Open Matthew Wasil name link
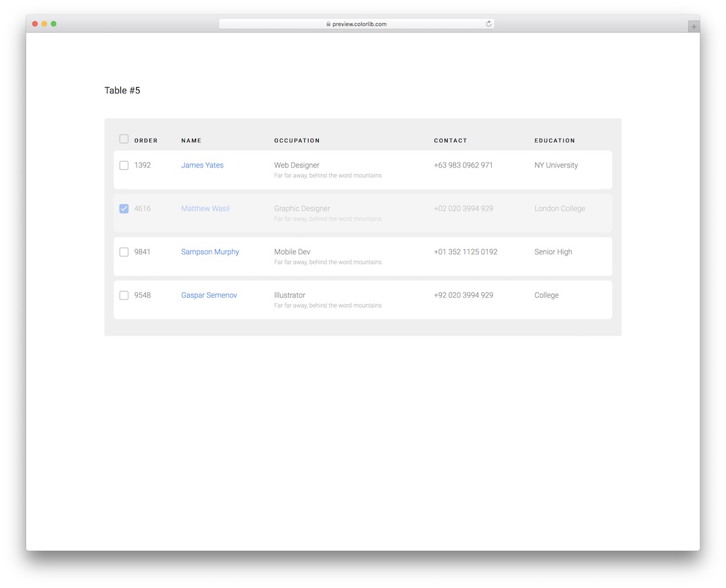The height and width of the screenshot is (588, 726). coord(205,209)
